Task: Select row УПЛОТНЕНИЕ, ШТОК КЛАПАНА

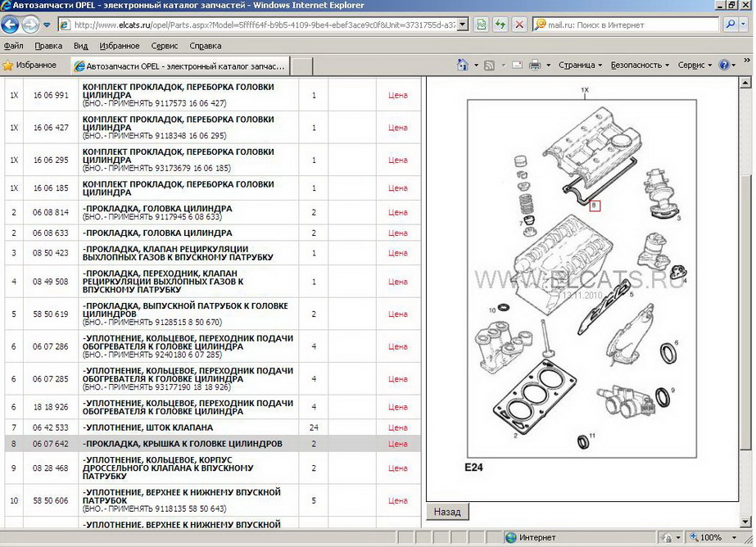Action: click(x=212, y=427)
